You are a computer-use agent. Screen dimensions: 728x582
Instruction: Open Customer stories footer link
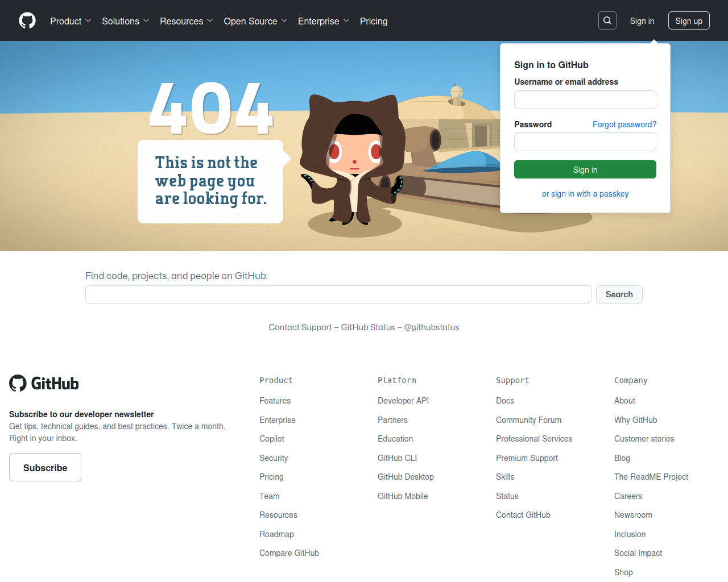[x=644, y=439]
